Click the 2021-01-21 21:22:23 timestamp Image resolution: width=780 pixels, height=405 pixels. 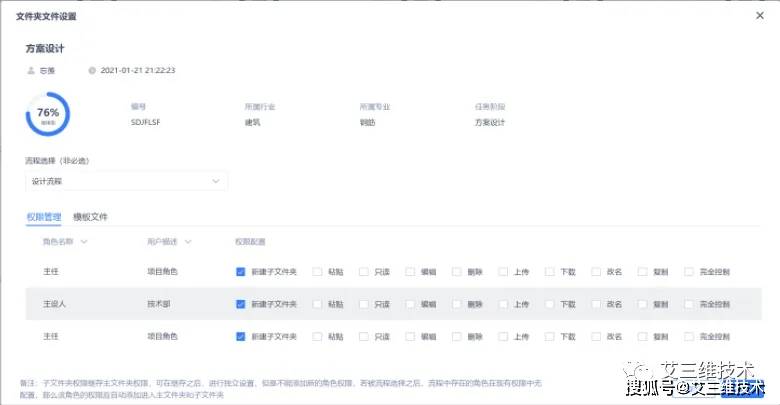click(x=138, y=71)
